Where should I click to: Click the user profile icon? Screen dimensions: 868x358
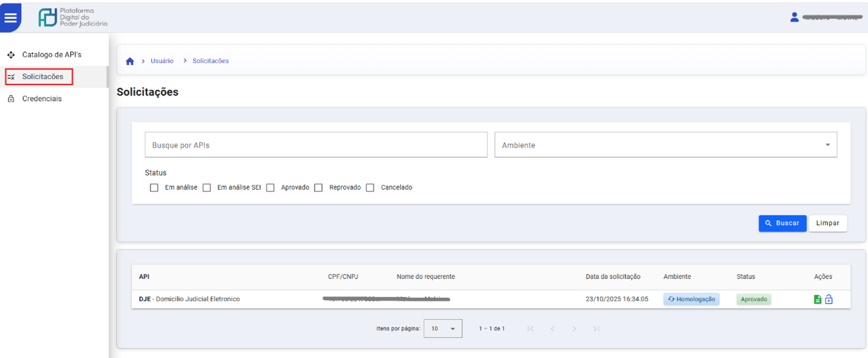pyautogui.click(x=794, y=17)
